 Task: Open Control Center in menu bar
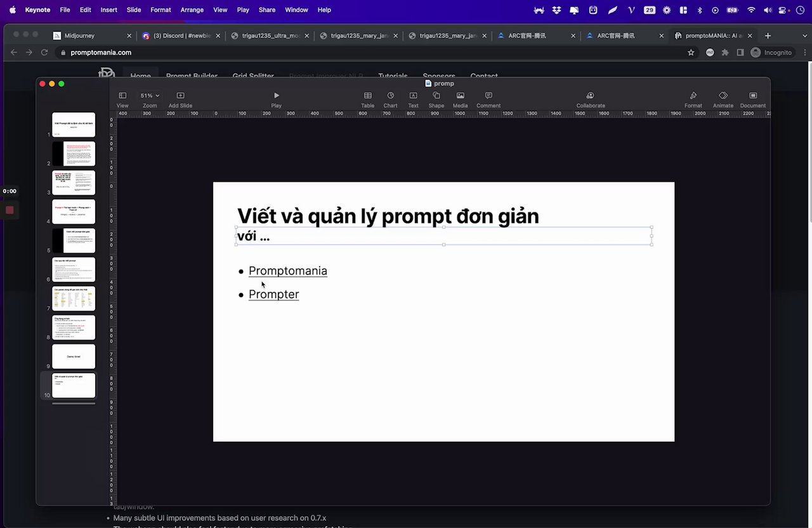pos(782,10)
